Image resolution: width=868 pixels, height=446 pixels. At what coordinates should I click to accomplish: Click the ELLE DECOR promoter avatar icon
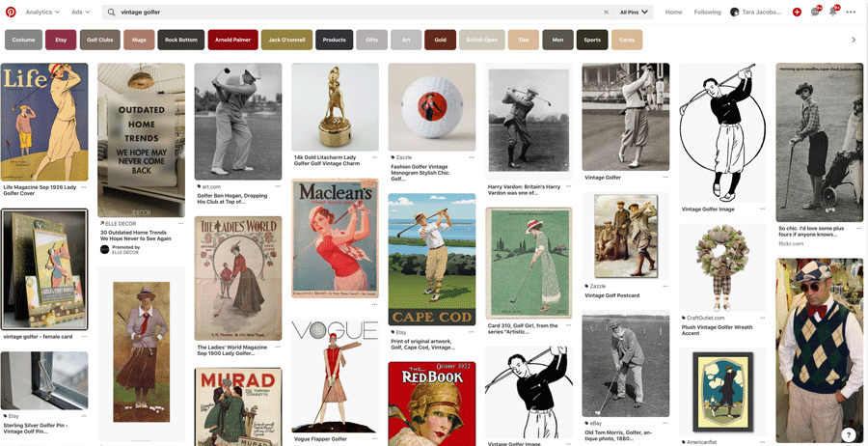click(104, 249)
